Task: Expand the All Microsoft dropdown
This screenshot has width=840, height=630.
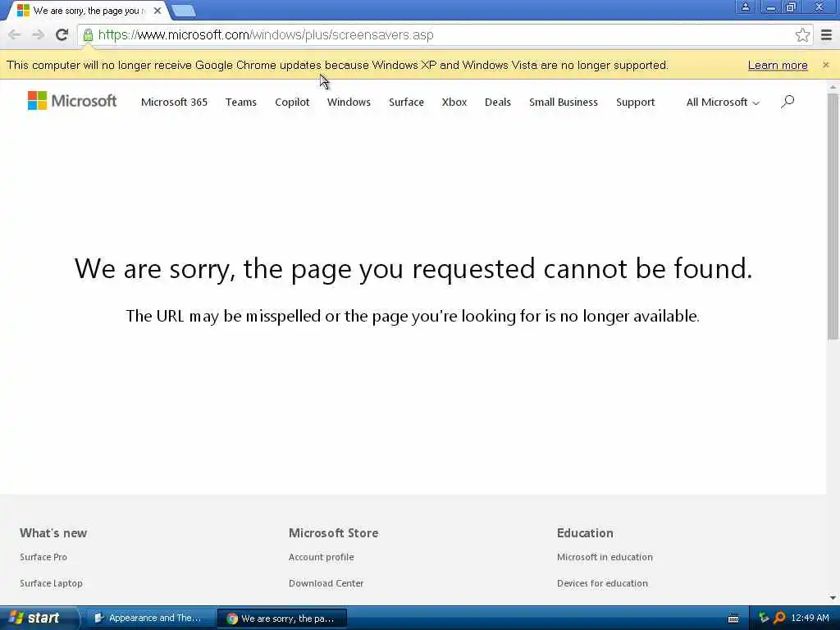Action: (723, 102)
